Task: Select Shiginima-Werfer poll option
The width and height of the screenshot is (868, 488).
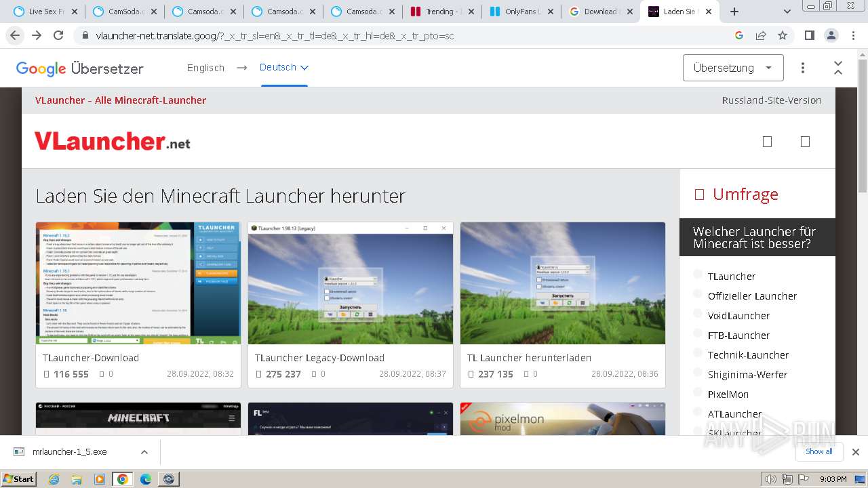Action: (x=698, y=373)
